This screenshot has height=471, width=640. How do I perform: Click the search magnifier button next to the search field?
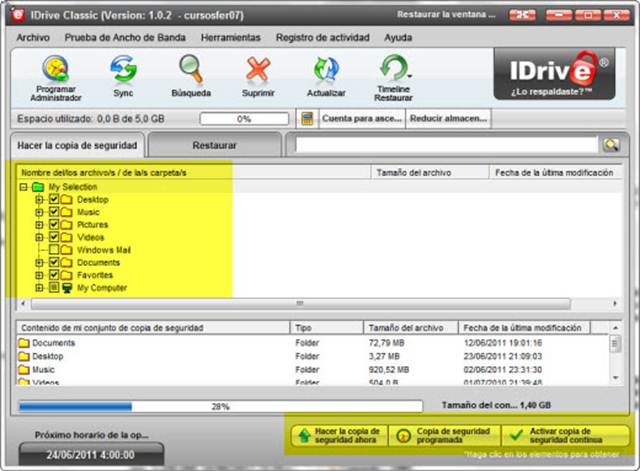[x=611, y=144]
